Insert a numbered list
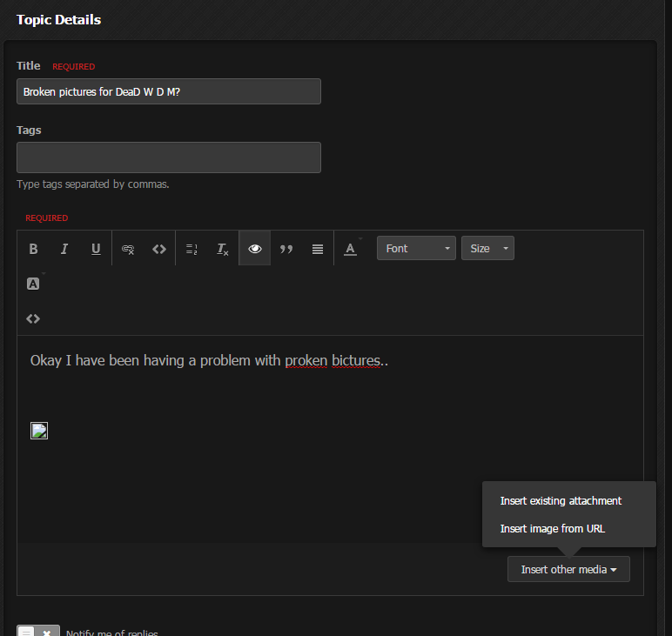Viewport: 672px width, 636px height. 192,249
